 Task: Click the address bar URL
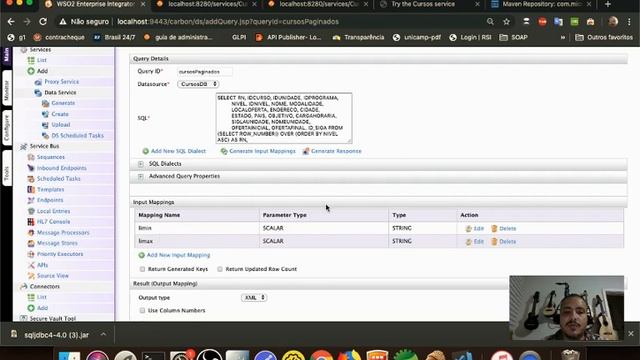coord(228,22)
